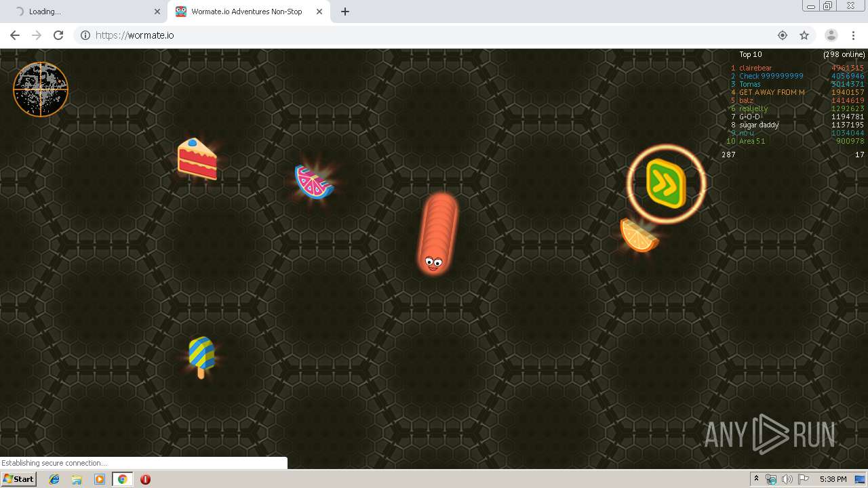Click the Establishing secure connection status text

[54, 463]
